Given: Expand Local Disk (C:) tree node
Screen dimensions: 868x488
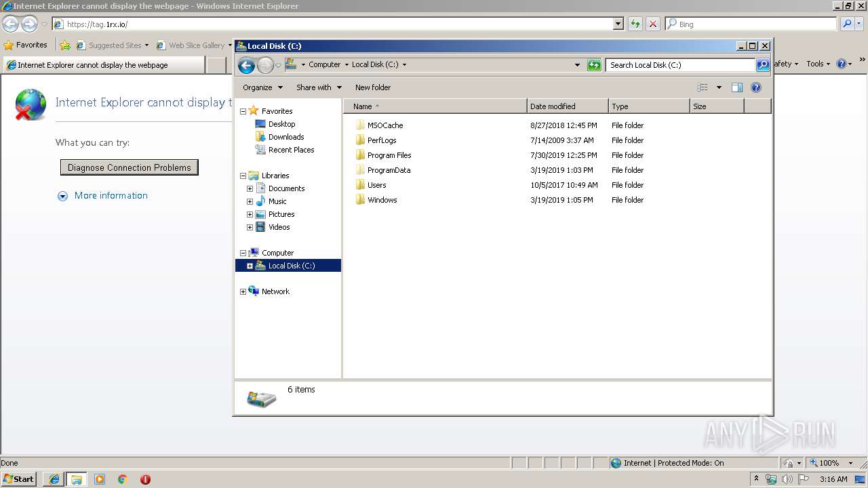Looking at the screenshot, I should pos(250,266).
